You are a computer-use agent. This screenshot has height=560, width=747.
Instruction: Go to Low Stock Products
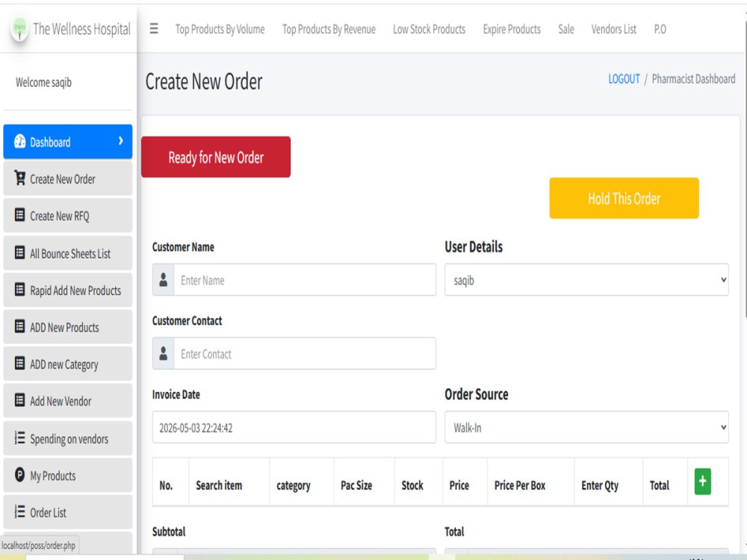pos(430,29)
